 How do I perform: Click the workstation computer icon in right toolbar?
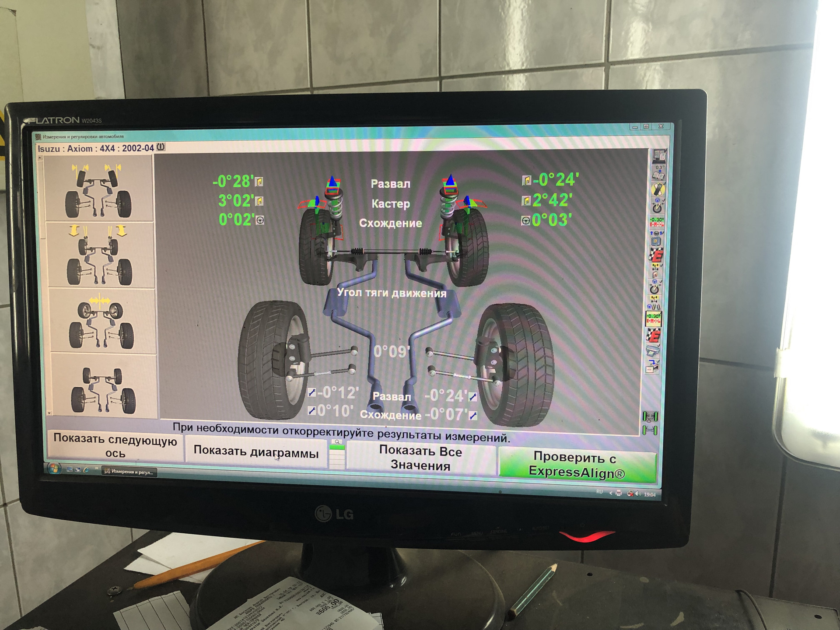(x=659, y=156)
